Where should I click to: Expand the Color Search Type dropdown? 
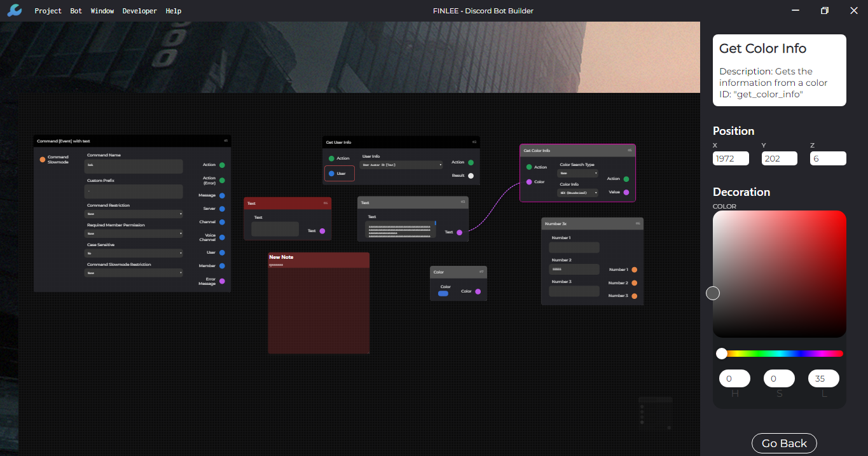[578, 173]
